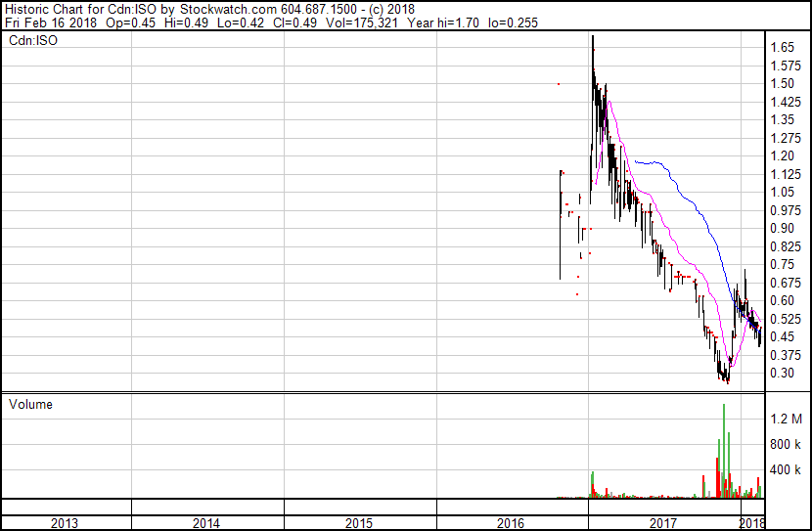Click the 0.525 price axis label
This screenshot has width=812, height=531.
click(x=786, y=320)
